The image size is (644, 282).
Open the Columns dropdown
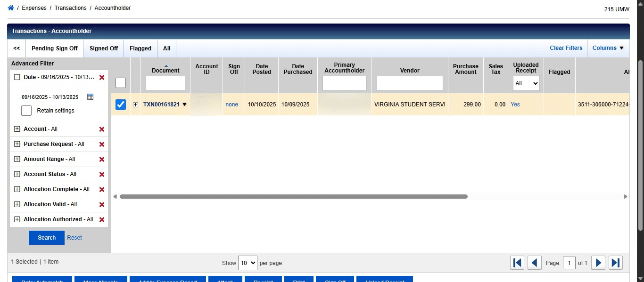coord(608,48)
